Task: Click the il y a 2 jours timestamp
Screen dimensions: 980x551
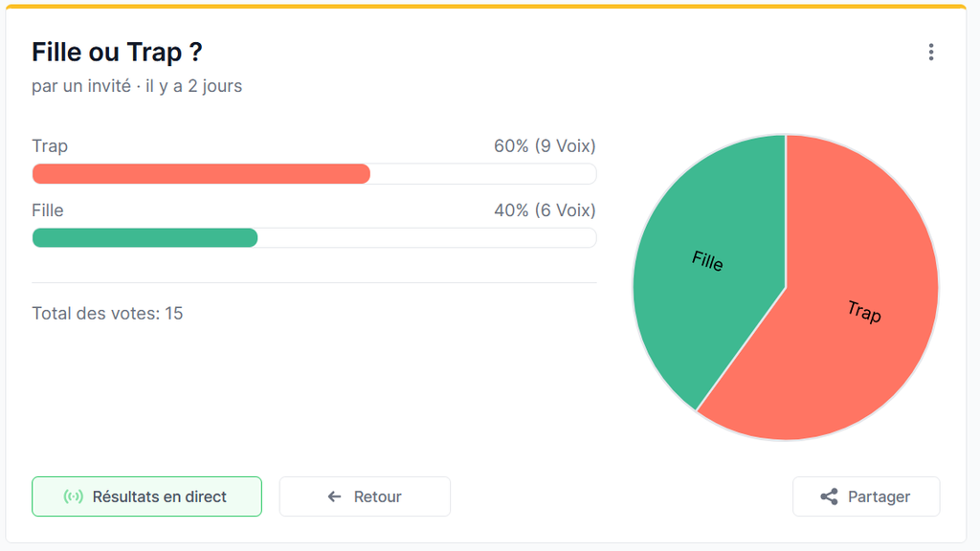Action: coord(194,86)
